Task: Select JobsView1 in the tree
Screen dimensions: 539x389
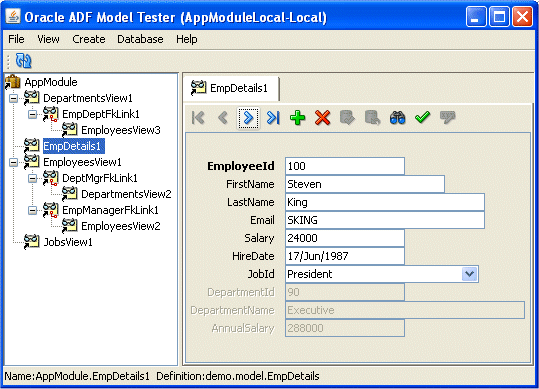Action: pyautogui.click(x=68, y=242)
